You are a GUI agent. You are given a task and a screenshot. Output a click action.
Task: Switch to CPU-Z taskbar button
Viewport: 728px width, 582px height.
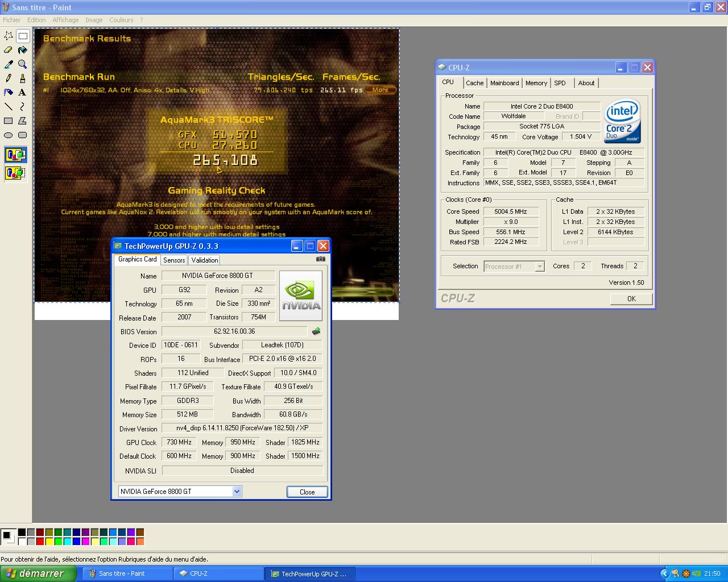pos(219,573)
